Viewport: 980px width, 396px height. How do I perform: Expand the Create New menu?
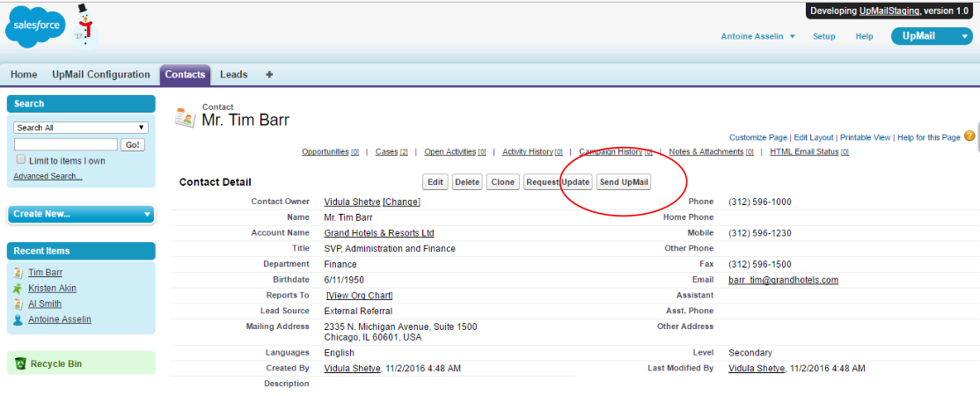81,214
